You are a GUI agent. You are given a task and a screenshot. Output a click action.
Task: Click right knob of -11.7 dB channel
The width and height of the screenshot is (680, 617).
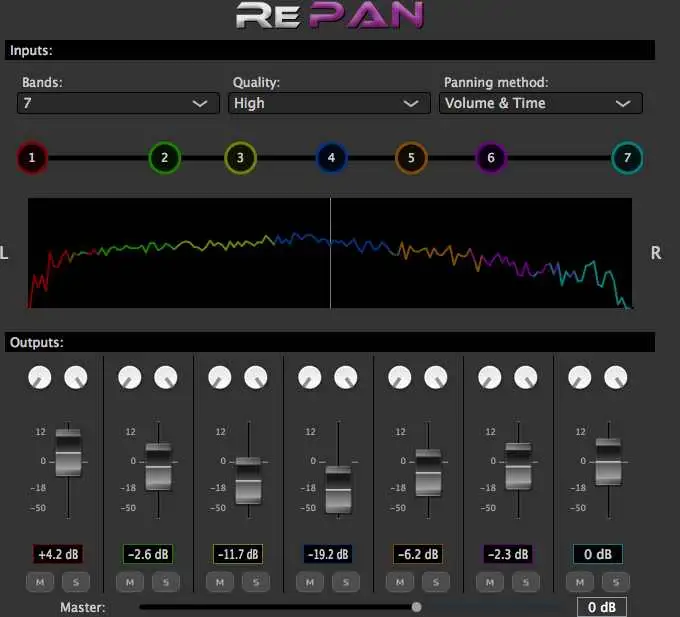256,377
